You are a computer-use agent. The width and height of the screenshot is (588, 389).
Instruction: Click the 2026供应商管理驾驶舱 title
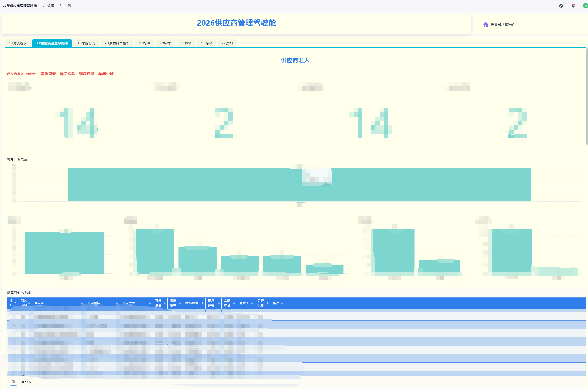(x=236, y=23)
